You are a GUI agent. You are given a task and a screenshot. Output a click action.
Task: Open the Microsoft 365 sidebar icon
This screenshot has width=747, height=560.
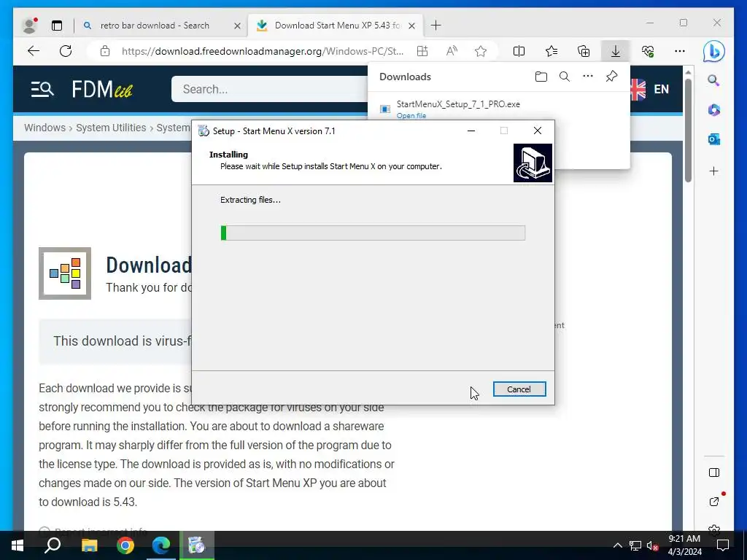point(713,110)
